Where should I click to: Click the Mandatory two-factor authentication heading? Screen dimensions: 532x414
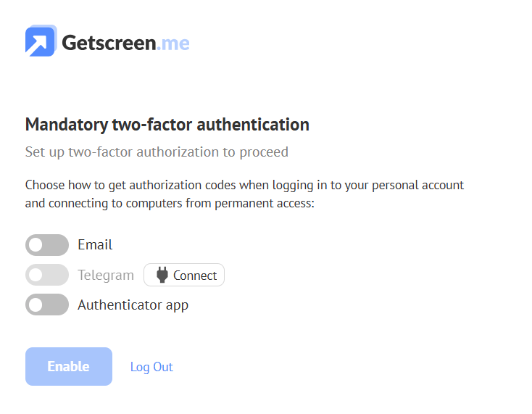coord(167,125)
